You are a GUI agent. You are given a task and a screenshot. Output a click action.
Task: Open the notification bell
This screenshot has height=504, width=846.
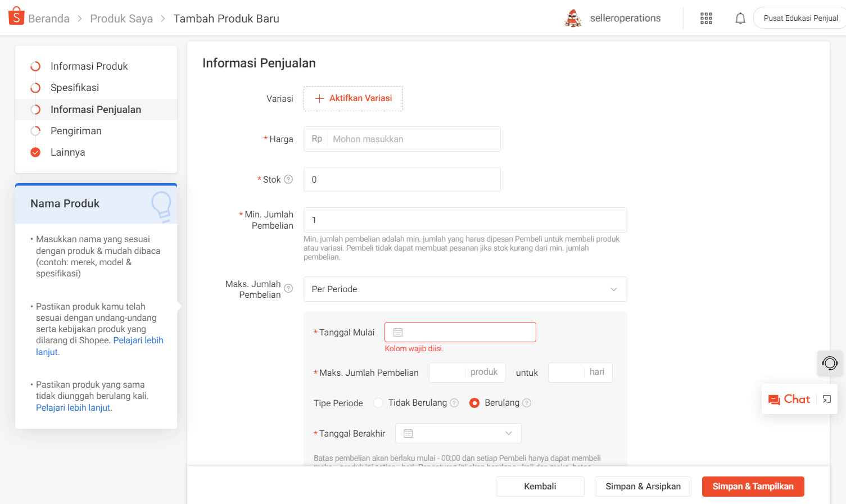(740, 17)
